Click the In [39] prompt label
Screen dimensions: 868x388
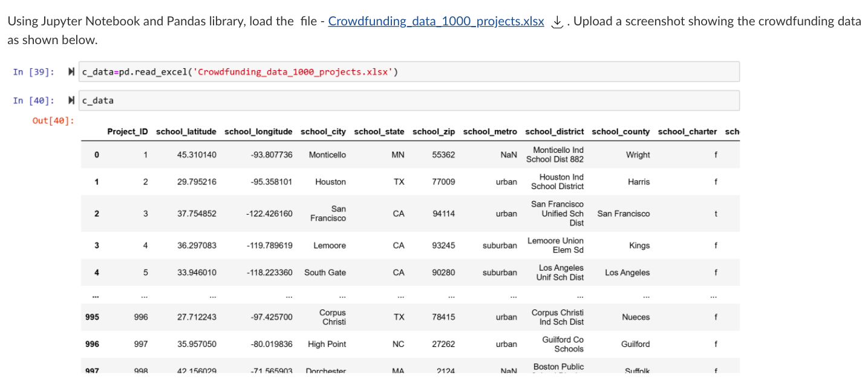[x=34, y=72]
